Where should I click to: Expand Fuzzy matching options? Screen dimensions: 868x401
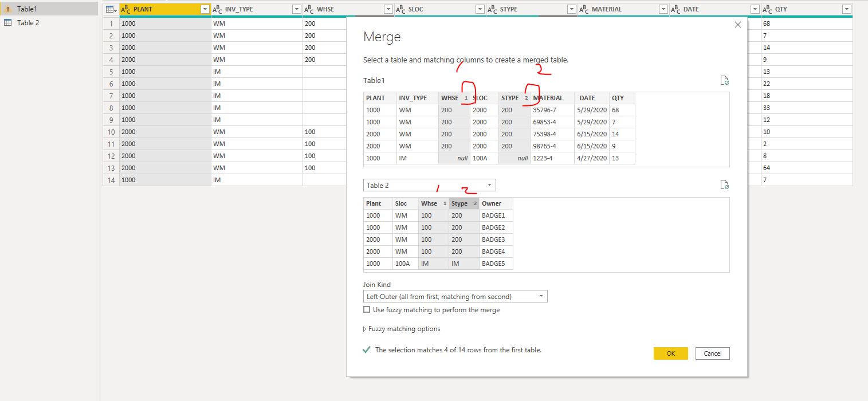(402, 329)
